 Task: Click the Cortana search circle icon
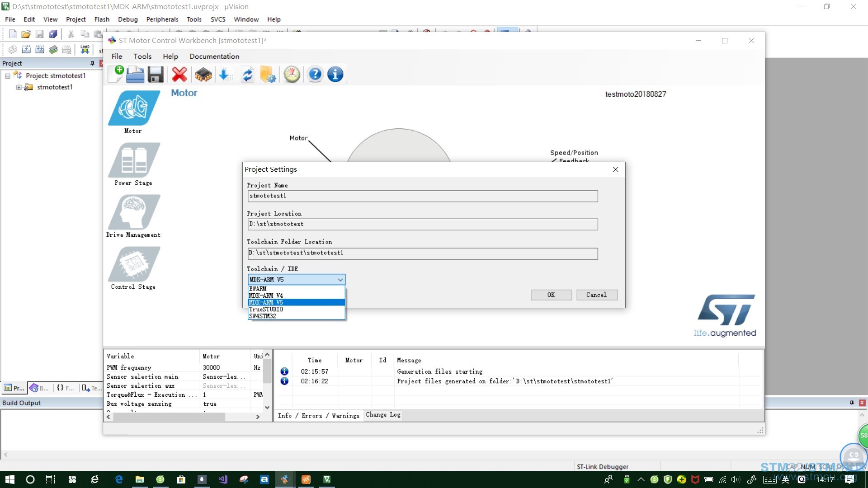pyautogui.click(x=30, y=479)
